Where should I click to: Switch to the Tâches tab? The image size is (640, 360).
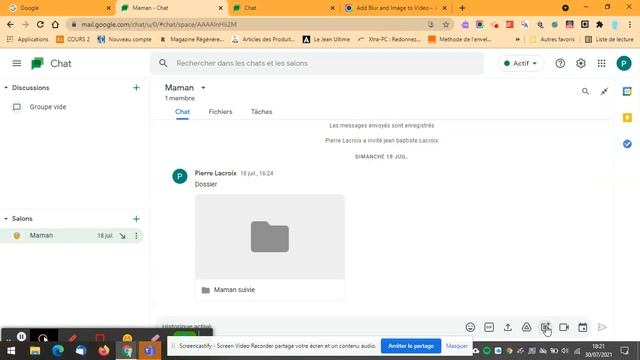click(262, 111)
